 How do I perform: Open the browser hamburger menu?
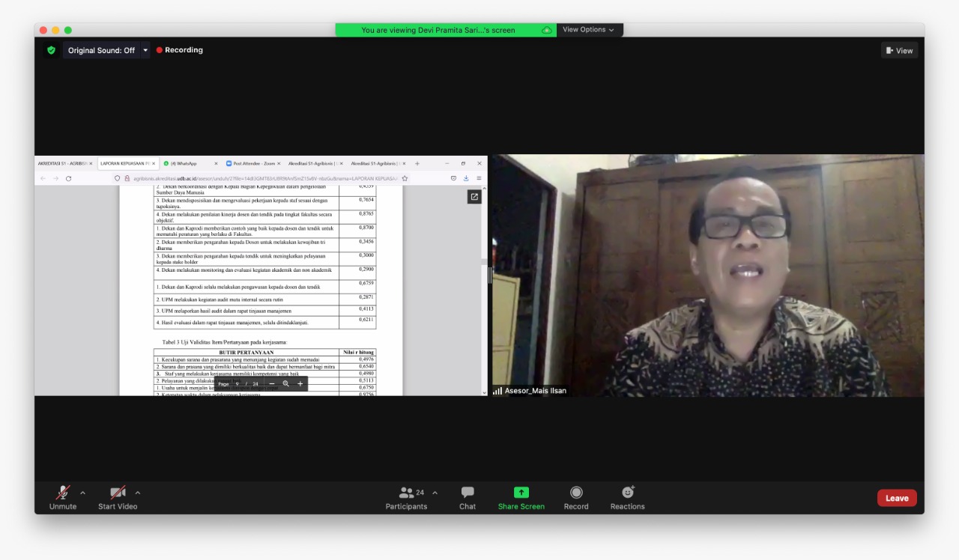479,178
